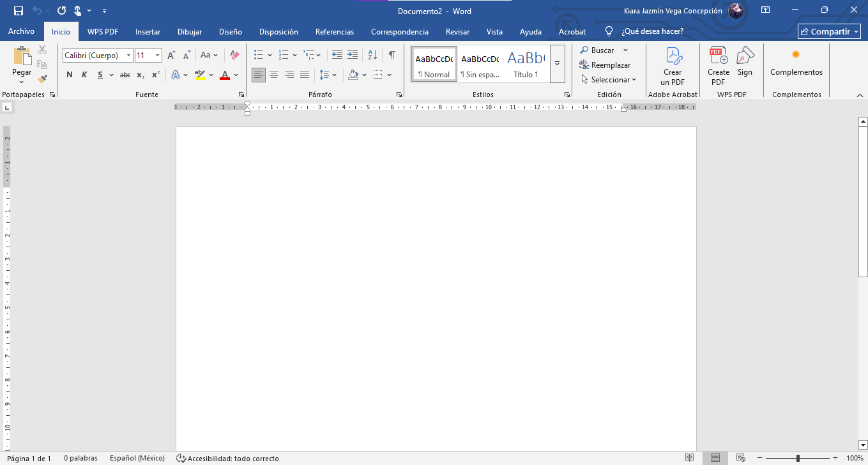
Task: Switch to the Referencias tab
Action: click(x=335, y=31)
